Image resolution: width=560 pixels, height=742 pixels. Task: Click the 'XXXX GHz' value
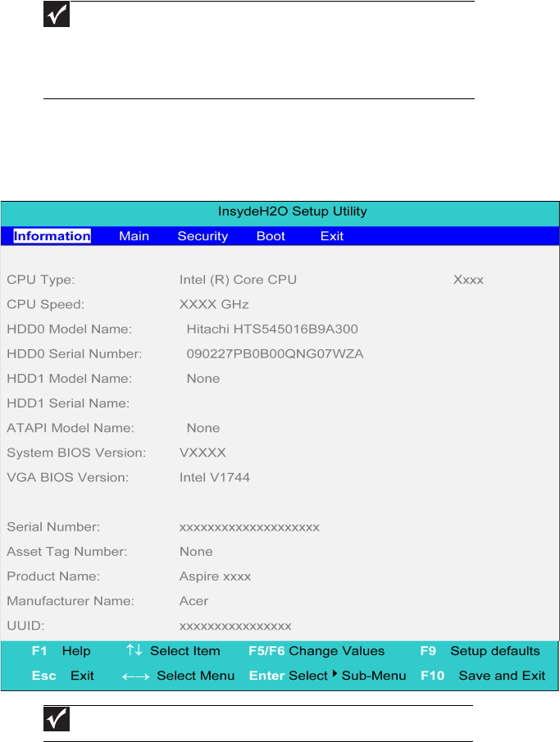coord(214,304)
